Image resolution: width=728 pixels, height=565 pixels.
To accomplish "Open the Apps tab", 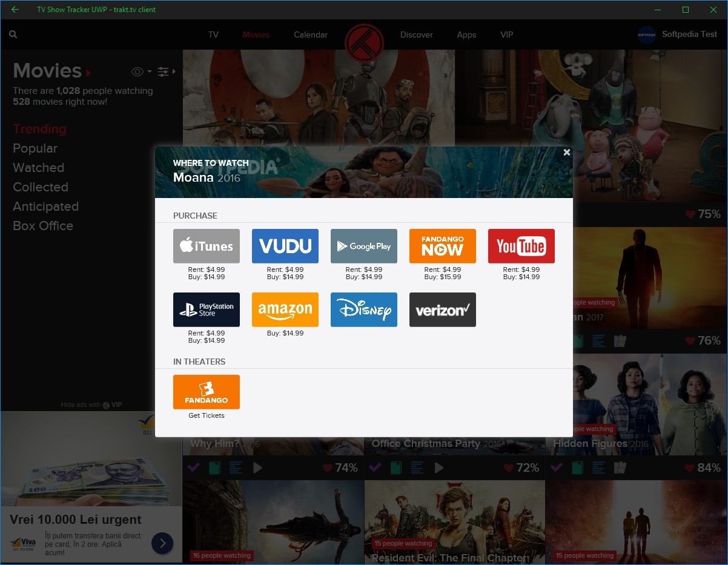I will click(466, 35).
